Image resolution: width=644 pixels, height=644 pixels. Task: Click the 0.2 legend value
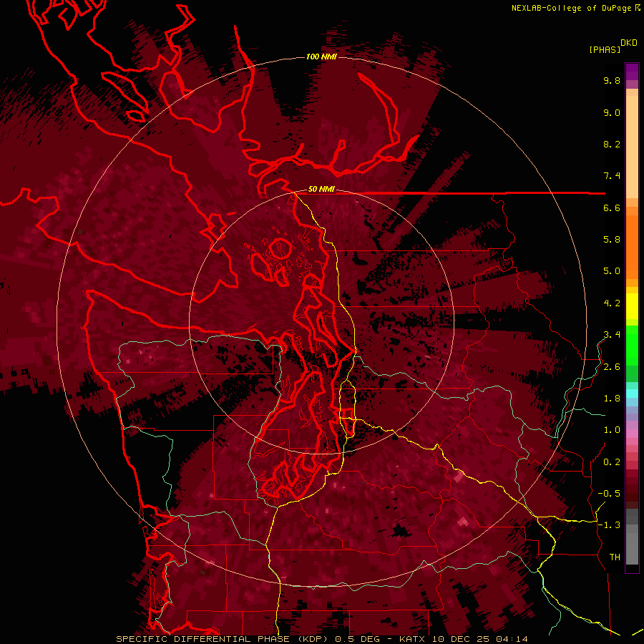[612, 462]
